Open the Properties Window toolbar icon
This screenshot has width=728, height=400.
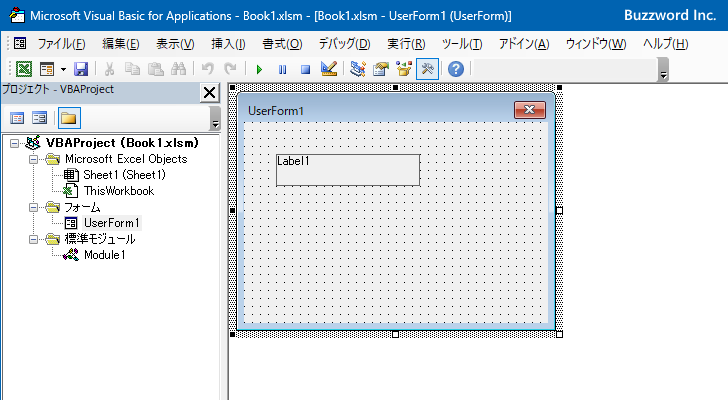point(381,69)
